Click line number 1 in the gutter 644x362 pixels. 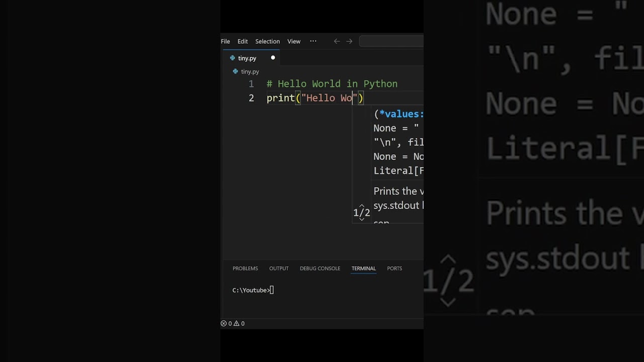point(251,84)
